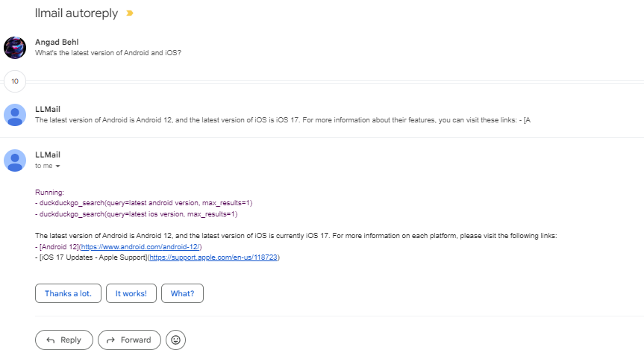
Task: Click the 'llmail autoreply' subject heading
Action: click(78, 13)
